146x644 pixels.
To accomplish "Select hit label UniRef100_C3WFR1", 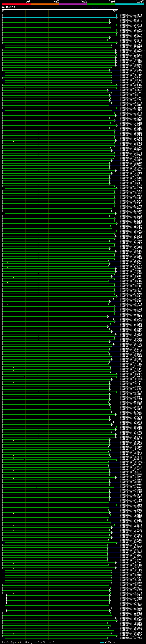I will pyautogui.click(x=131, y=67).
